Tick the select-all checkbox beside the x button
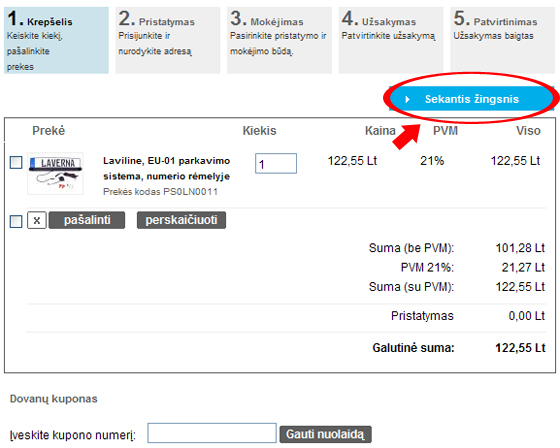This screenshot has width=560, height=448. (x=16, y=221)
